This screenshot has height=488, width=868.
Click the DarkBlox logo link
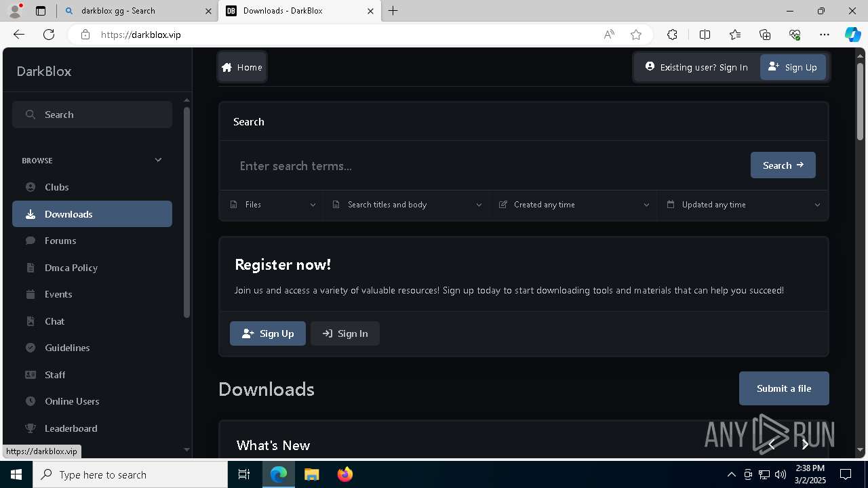tap(44, 71)
